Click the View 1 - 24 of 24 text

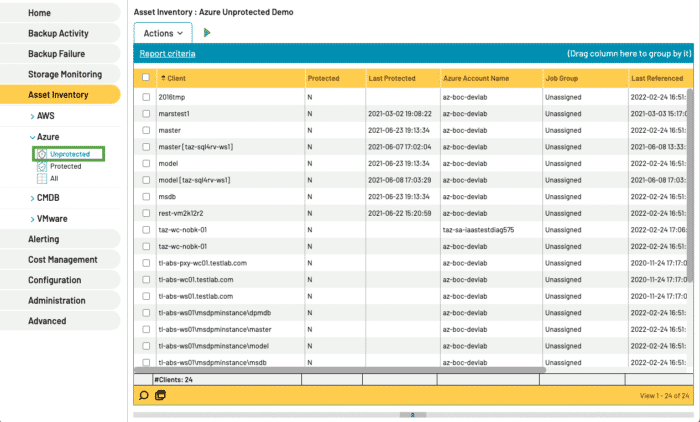[664, 396]
